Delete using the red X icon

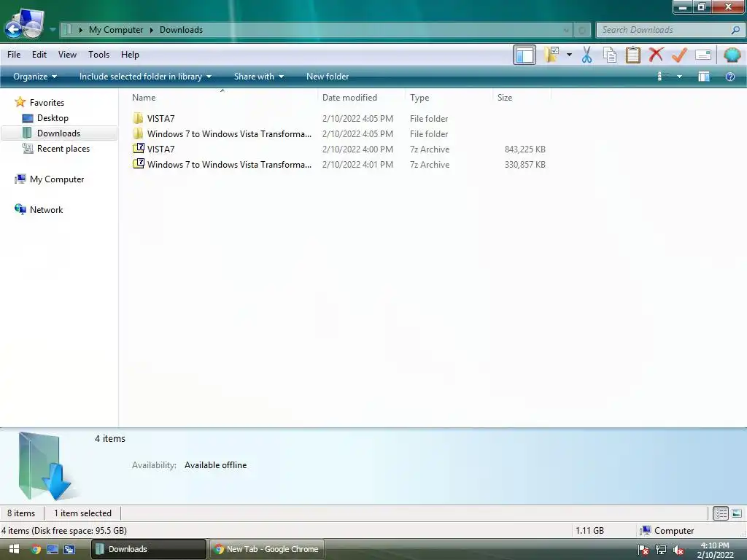pos(656,55)
